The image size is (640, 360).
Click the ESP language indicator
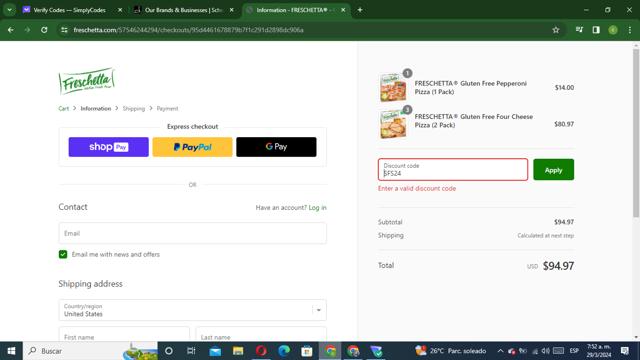click(574, 351)
